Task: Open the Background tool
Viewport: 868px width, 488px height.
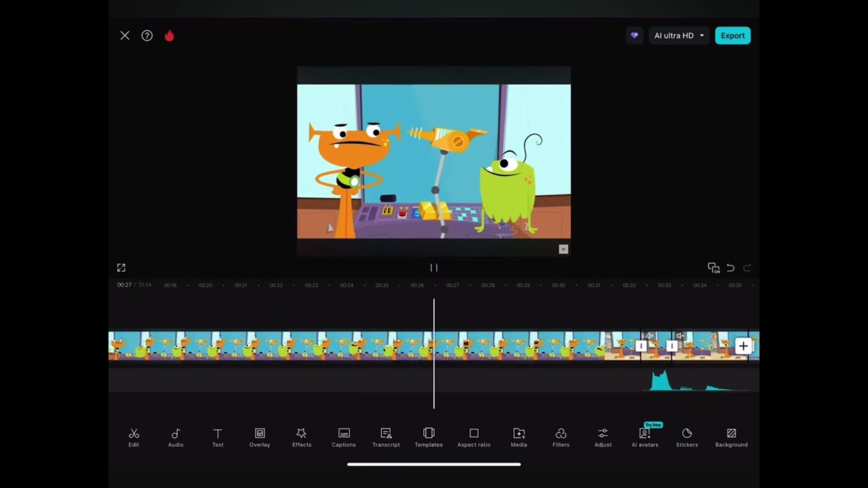Action: (732, 437)
